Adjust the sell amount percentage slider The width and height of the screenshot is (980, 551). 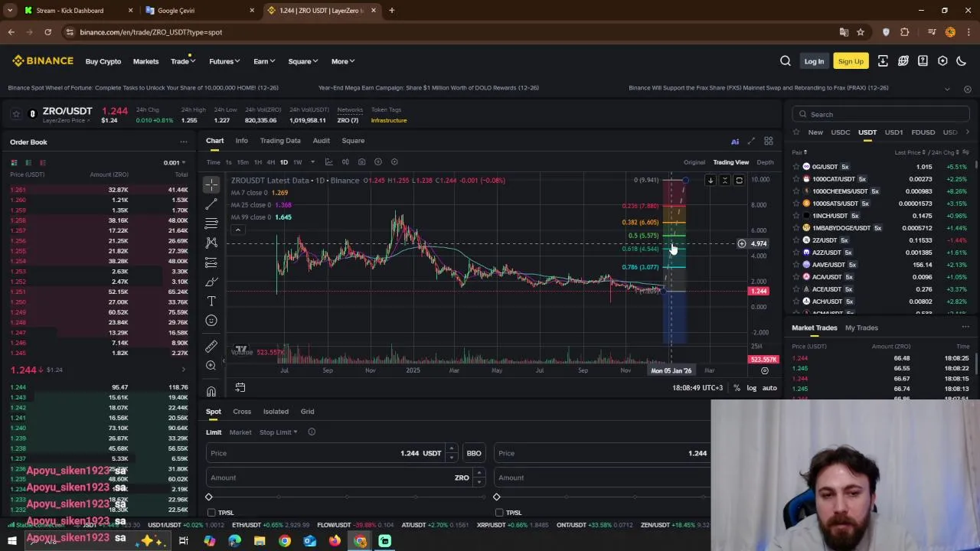pyautogui.click(x=603, y=497)
